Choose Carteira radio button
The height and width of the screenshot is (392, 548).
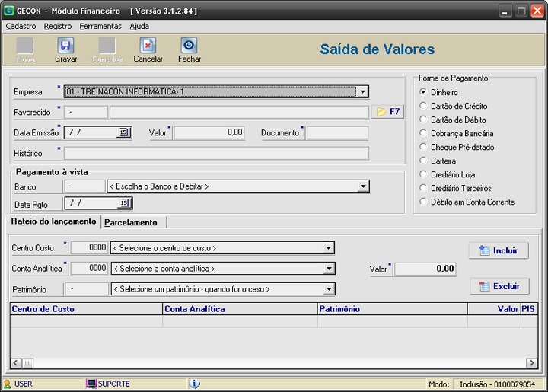(x=423, y=161)
